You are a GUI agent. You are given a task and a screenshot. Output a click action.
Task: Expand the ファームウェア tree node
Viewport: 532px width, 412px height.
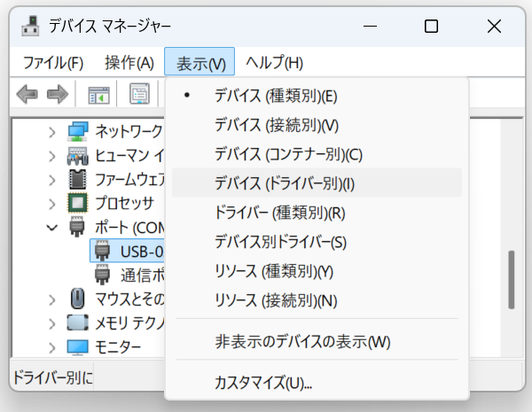52,180
